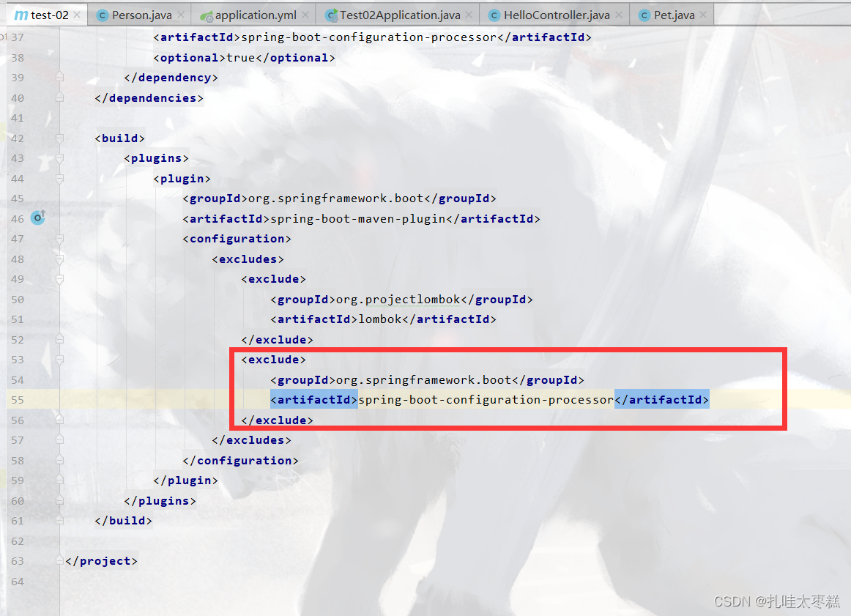Click the closing </dependencies> tag

(149, 98)
